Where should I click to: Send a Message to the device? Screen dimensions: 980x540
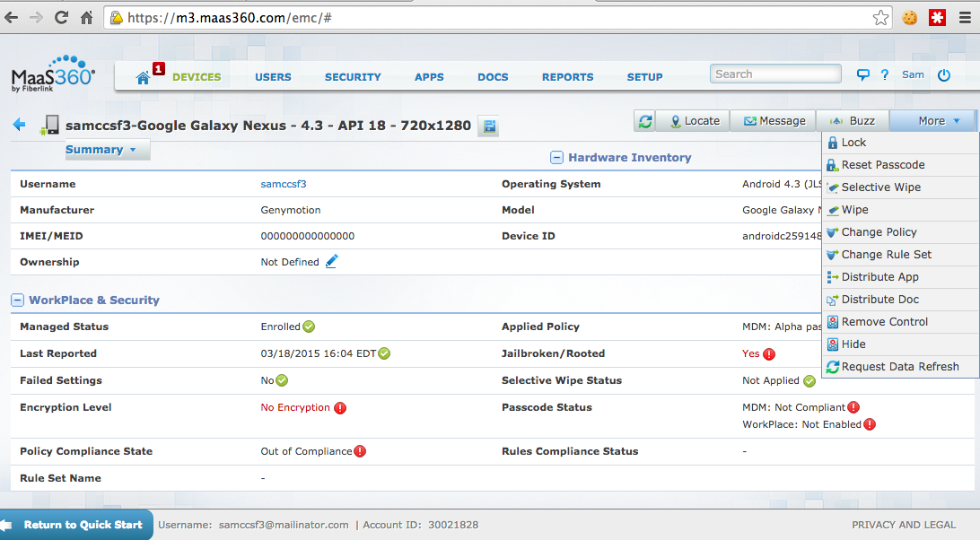[x=774, y=121]
